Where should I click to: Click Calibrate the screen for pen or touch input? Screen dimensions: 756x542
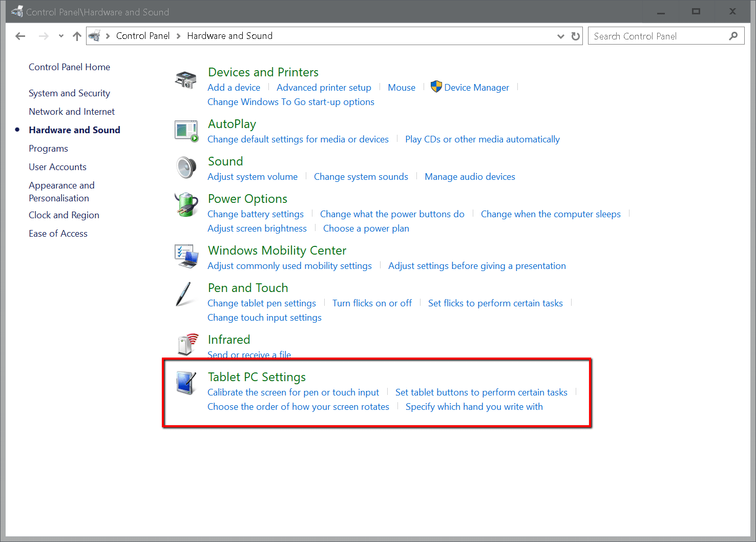tap(293, 392)
